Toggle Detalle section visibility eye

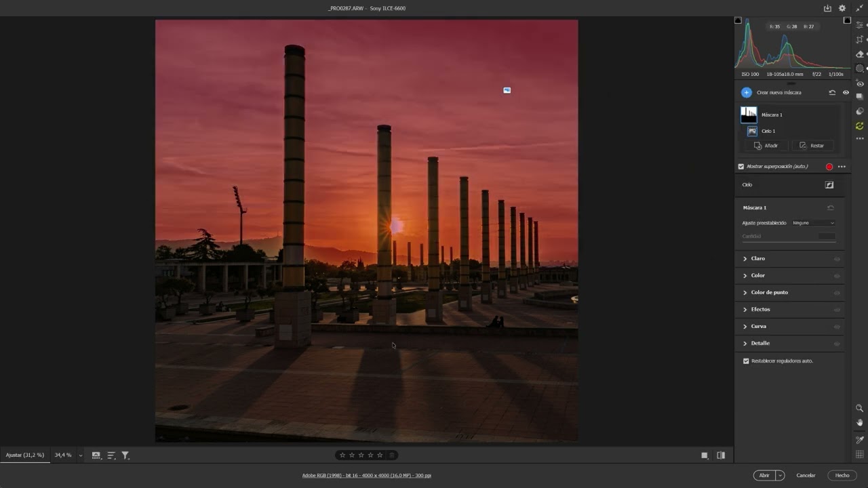pos(837,344)
